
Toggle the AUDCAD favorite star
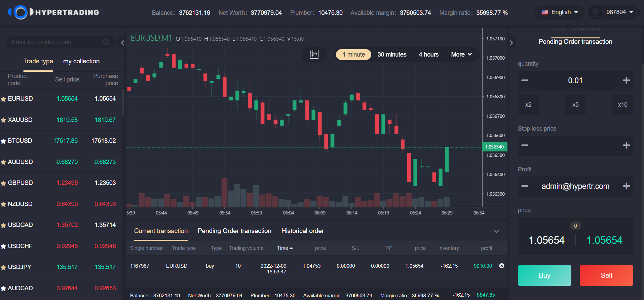(x=3, y=289)
